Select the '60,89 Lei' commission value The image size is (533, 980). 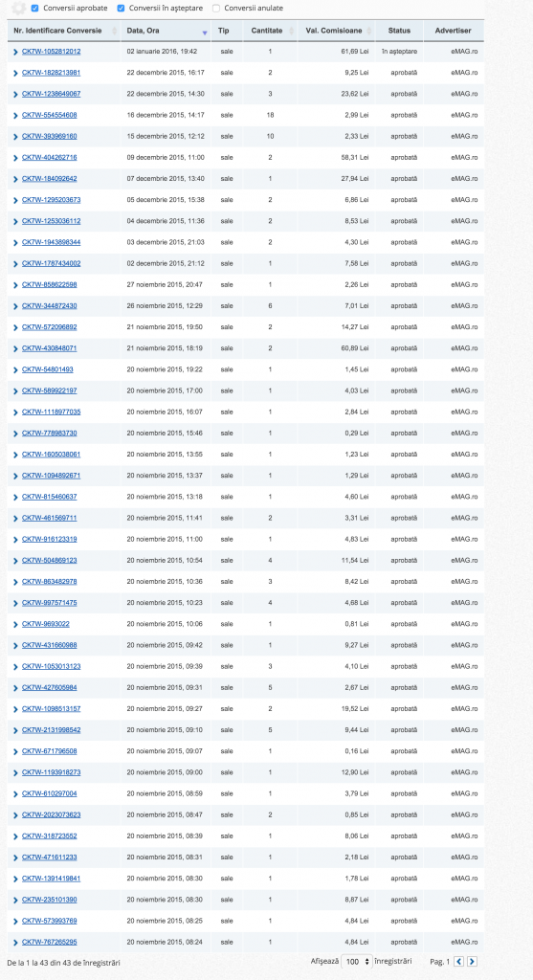click(x=354, y=348)
